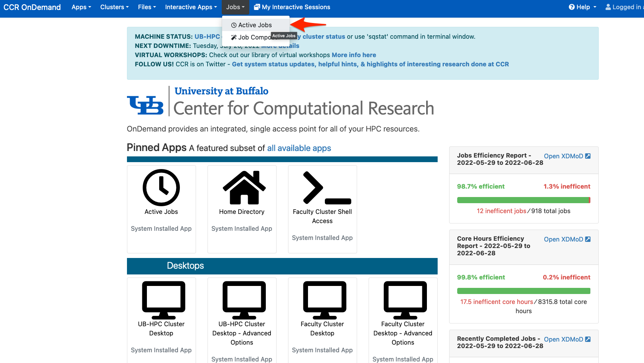Click the Jobs efficiency progress bar
644x363 pixels.
(x=524, y=200)
